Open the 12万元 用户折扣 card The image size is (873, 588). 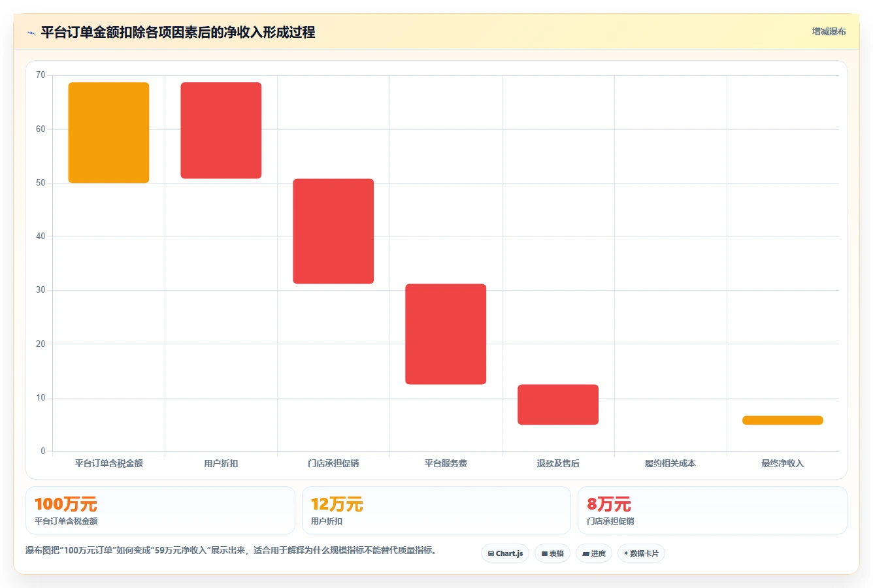(x=436, y=510)
